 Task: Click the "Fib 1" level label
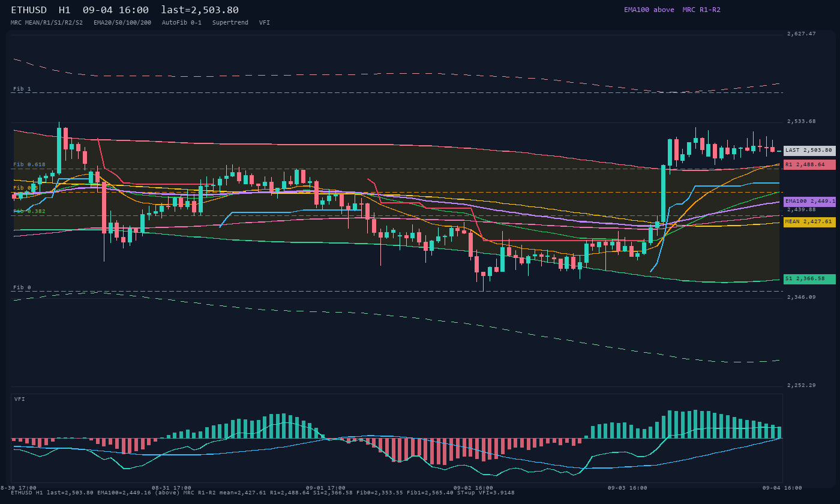22,89
